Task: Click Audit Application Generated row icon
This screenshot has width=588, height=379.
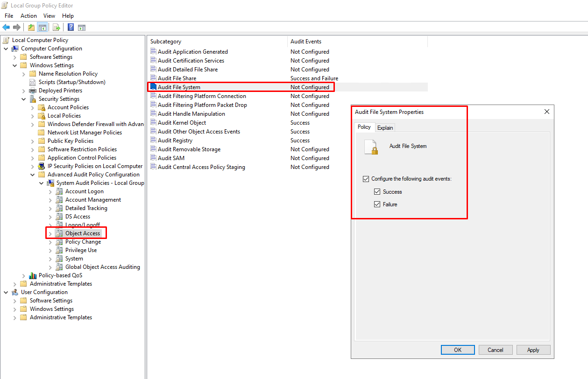Action: (153, 52)
